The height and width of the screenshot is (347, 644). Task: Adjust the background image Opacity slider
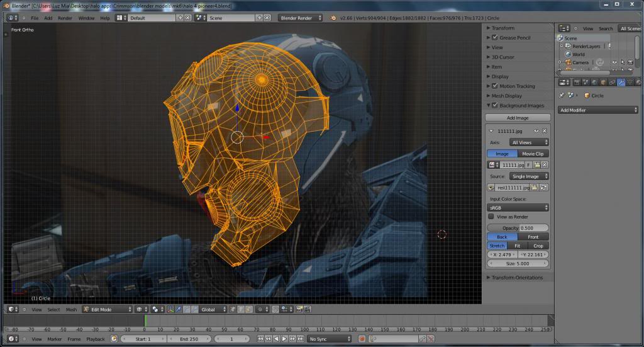click(x=518, y=228)
